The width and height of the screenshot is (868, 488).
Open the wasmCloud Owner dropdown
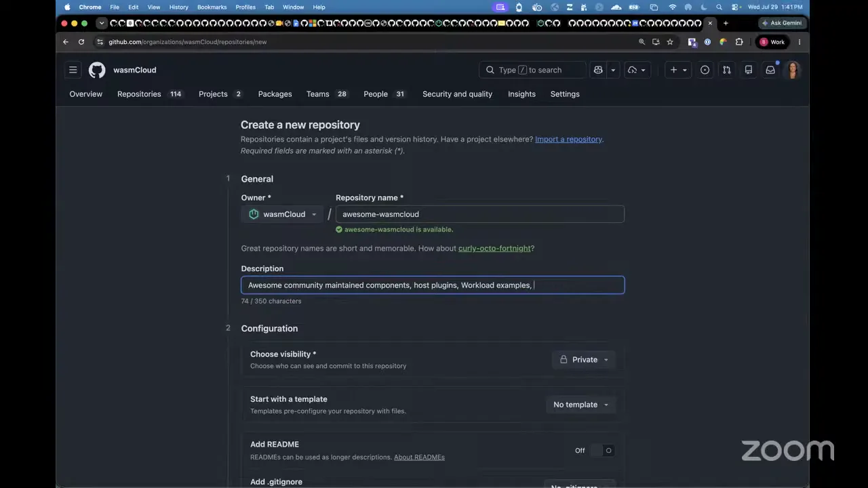click(281, 214)
